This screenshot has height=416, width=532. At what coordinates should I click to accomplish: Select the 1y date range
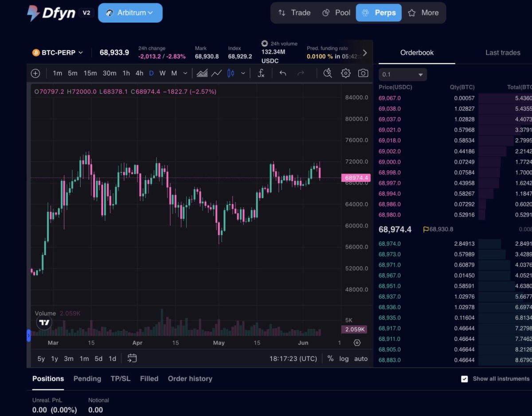click(55, 359)
